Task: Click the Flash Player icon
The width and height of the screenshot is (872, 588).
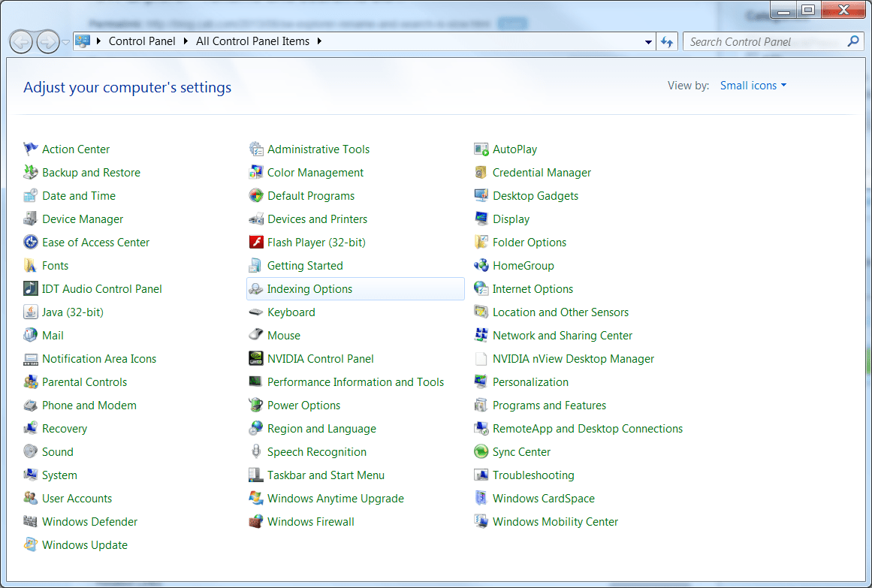Action: (x=255, y=243)
